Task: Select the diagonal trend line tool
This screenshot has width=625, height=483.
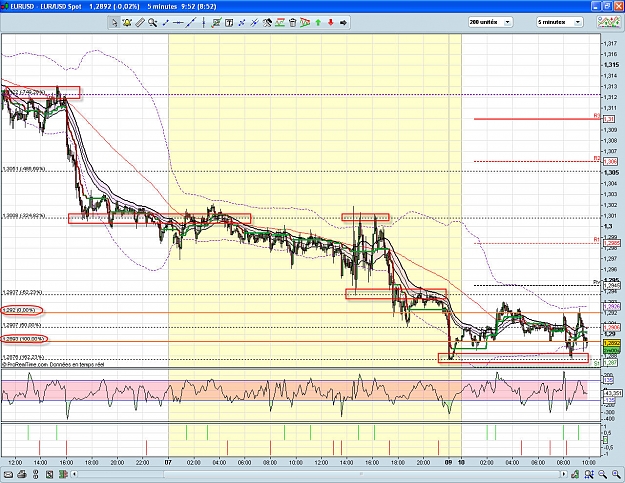Action: (x=191, y=23)
